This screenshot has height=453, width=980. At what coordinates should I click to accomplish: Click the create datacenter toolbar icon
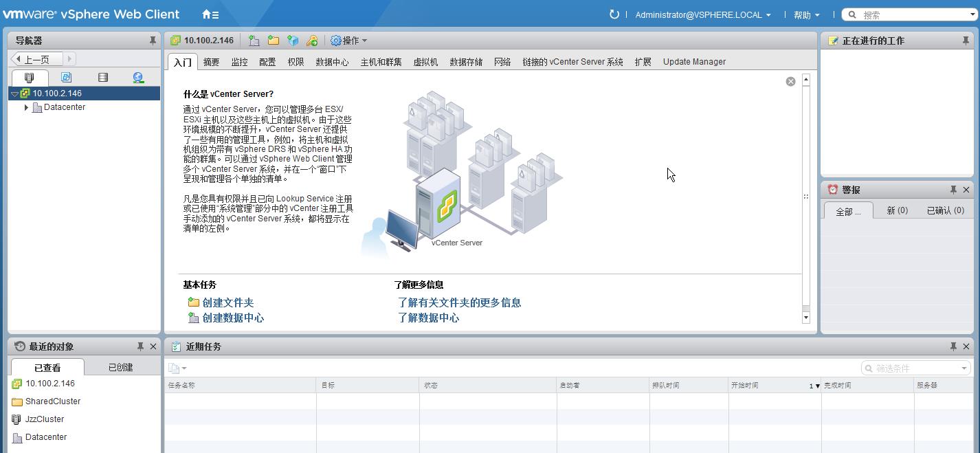click(254, 41)
